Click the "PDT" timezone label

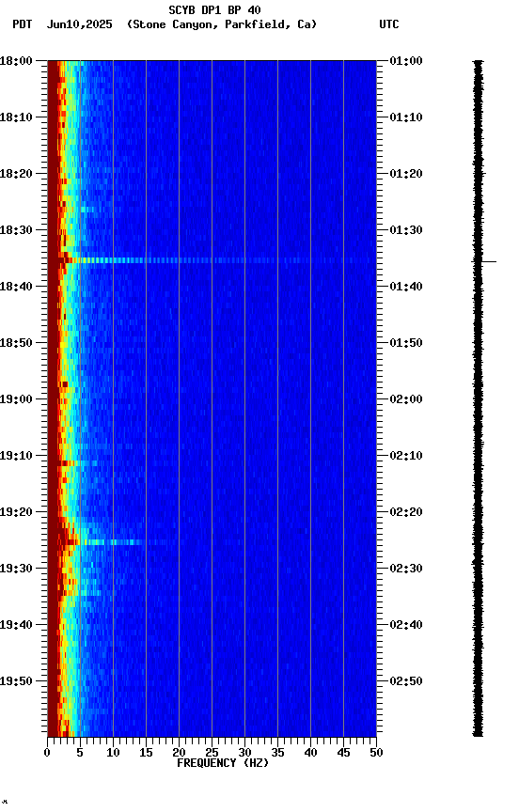(x=22, y=24)
